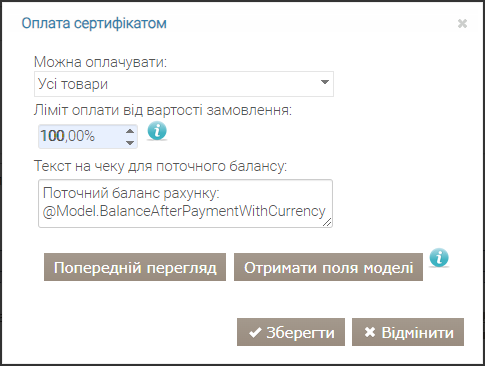Click the Оплата сертифікатом dialog title
The width and height of the screenshot is (485, 366).
[94, 24]
